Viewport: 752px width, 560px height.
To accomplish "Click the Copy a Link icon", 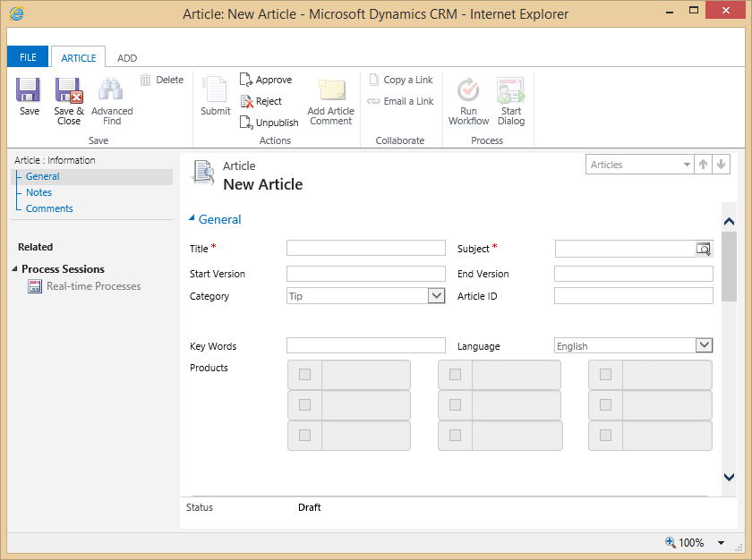I will 374,80.
